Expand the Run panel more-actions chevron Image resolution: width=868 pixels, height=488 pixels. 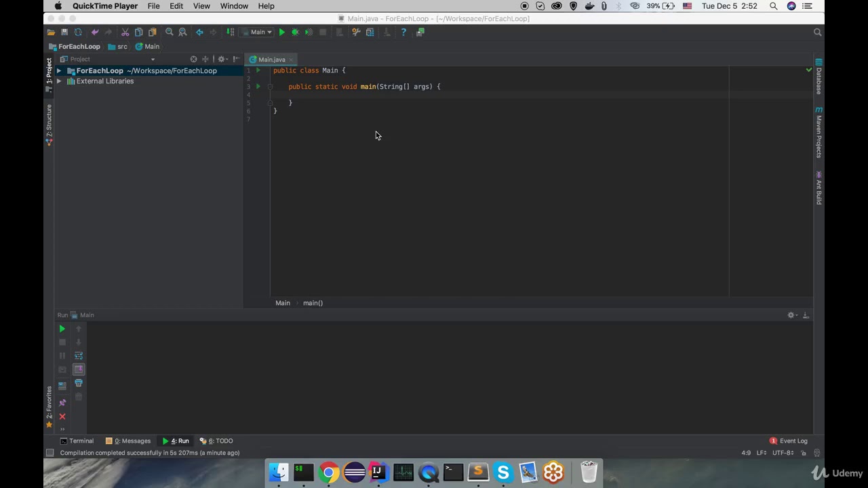pyautogui.click(x=62, y=429)
